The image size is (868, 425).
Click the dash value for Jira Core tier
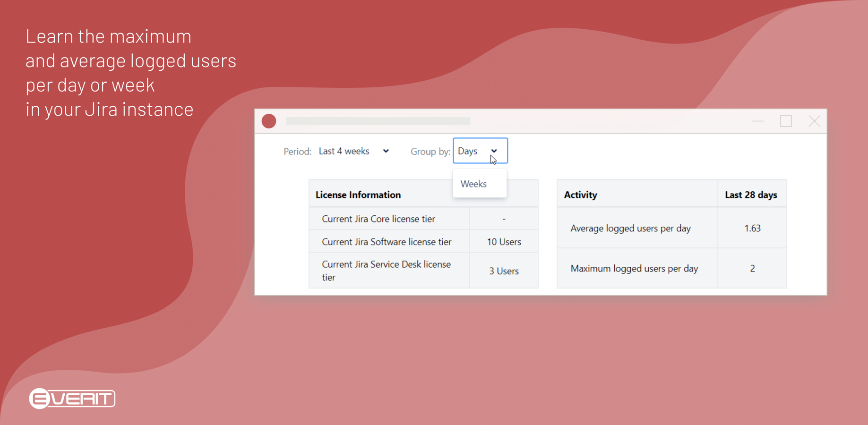[504, 219]
